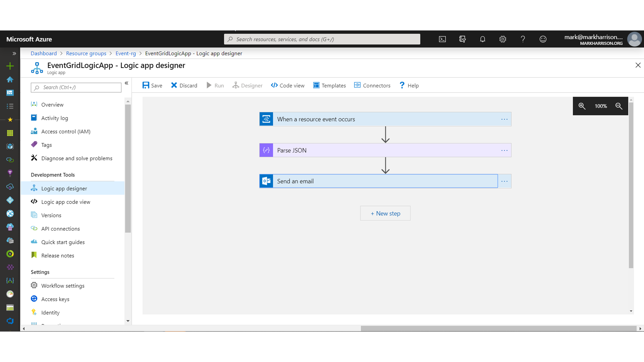Click the notifications bell icon
Viewport: 644px width, 362px height.
(x=482, y=39)
